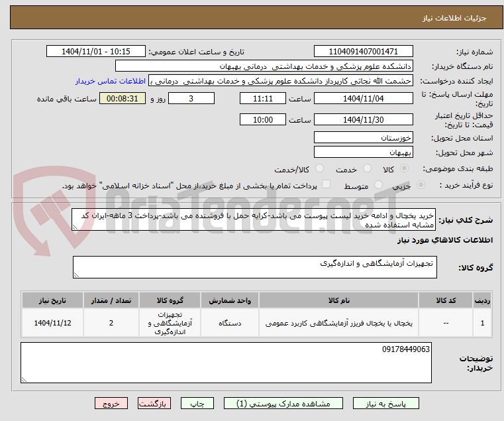Click the response deadline date 1404/11/04

pyautogui.click(x=363, y=99)
